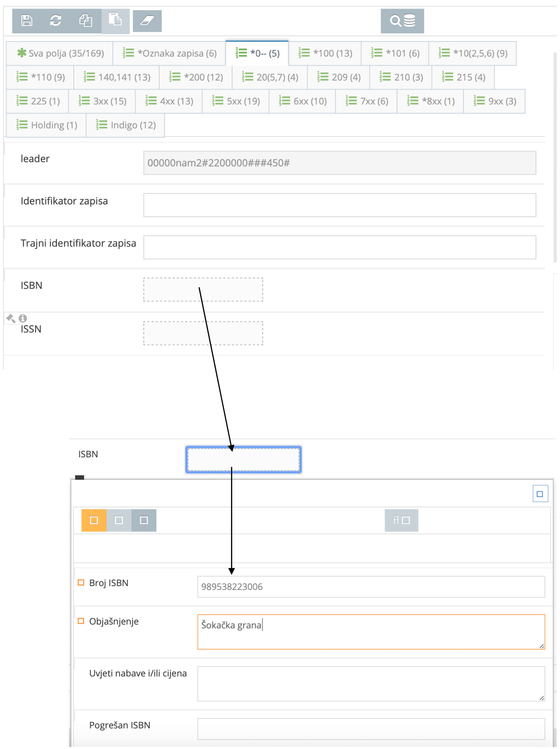
Task: Click the Uvjeti nabave i/ili cijena textarea
Action: (x=371, y=684)
